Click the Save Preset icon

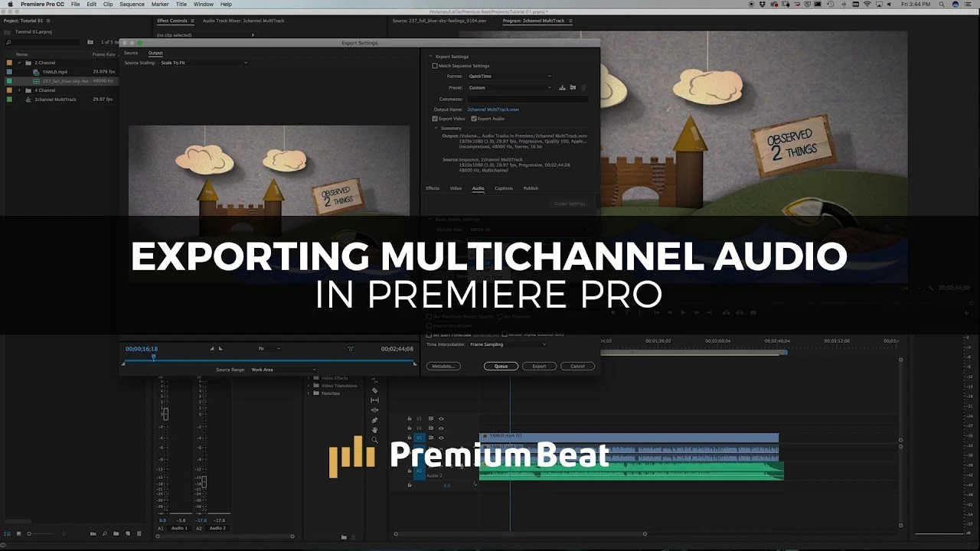562,88
